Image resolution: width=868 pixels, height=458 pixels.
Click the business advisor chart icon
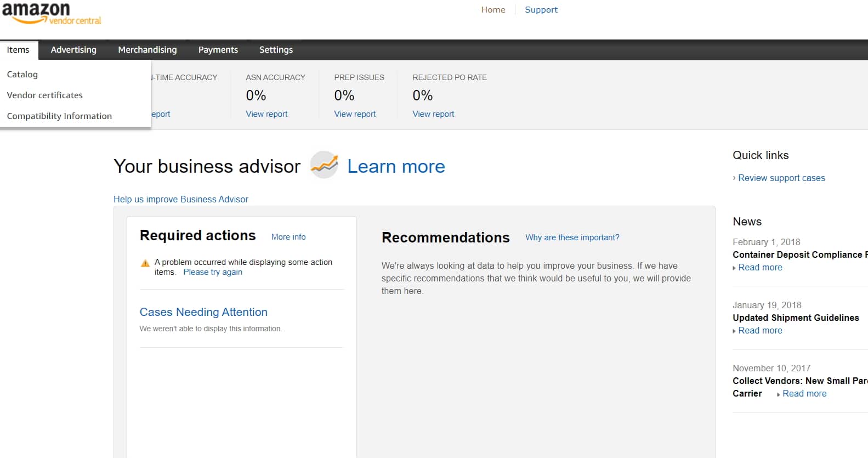324,165
